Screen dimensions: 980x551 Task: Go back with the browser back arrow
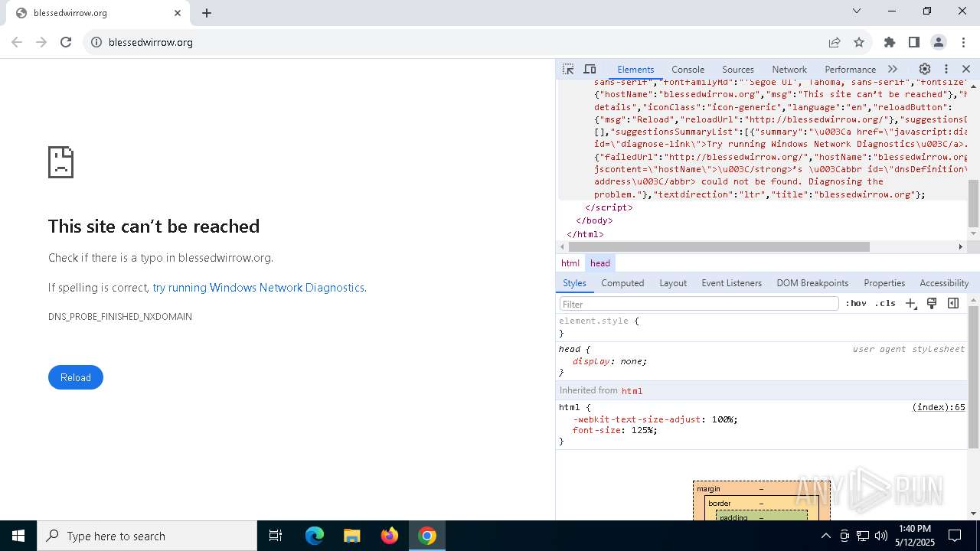tap(17, 42)
